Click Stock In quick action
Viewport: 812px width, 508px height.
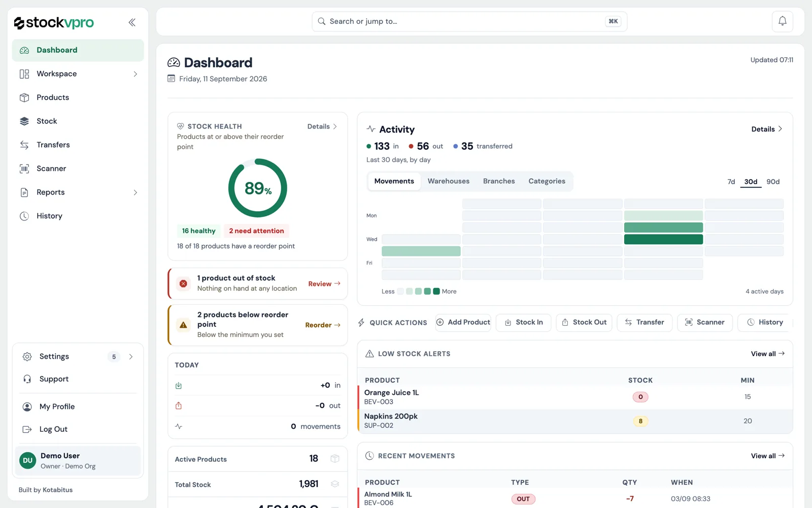pos(524,323)
